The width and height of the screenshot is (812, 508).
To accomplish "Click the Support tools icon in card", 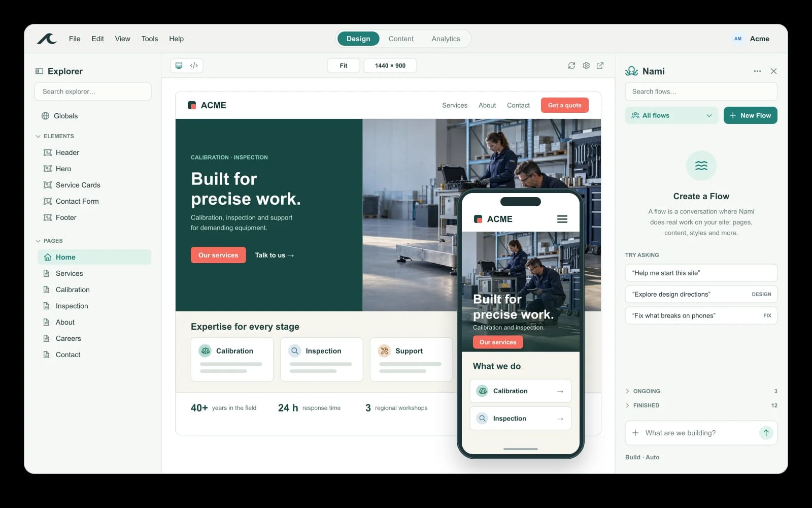I will pos(384,351).
